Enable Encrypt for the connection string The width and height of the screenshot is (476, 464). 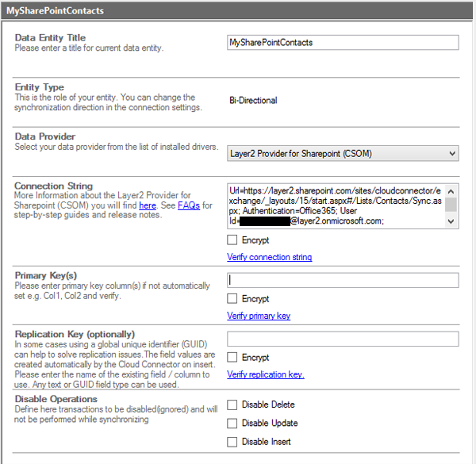(x=232, y=240)
